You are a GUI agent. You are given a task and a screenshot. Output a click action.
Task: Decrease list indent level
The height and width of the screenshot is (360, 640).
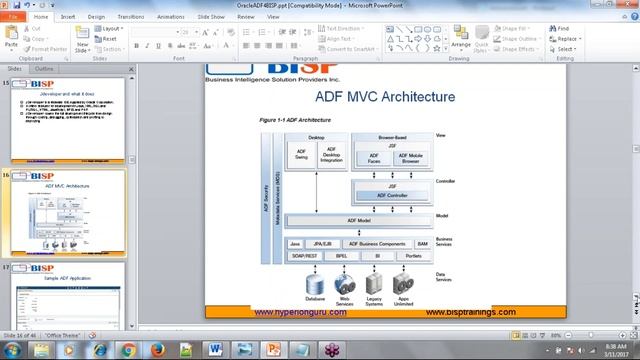tap(282, 32)
